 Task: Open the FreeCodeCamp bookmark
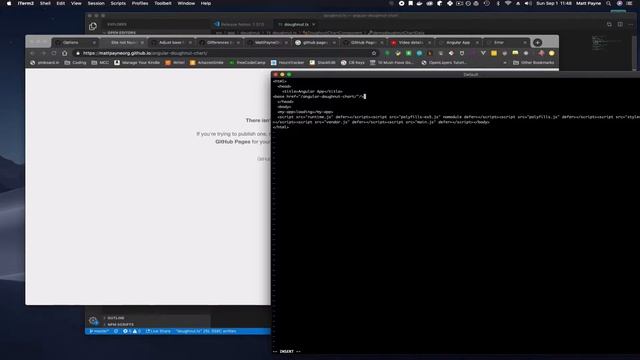pos(247,62)
